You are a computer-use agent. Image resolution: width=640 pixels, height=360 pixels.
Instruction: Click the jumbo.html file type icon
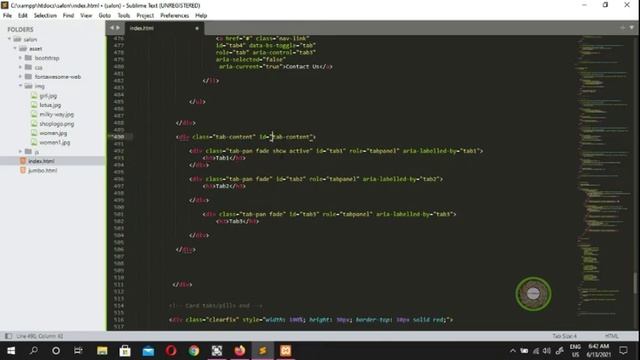pyautogui.click(x=23, y=170)
